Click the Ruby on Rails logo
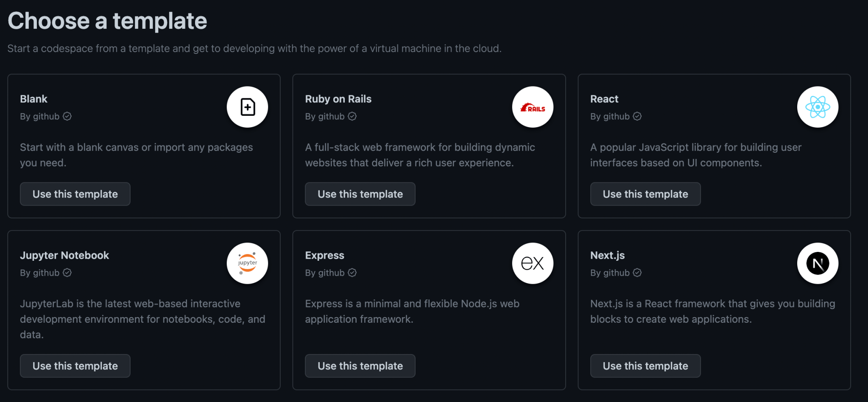The width and height of the screenshot is (868, 402). point(533,107)
